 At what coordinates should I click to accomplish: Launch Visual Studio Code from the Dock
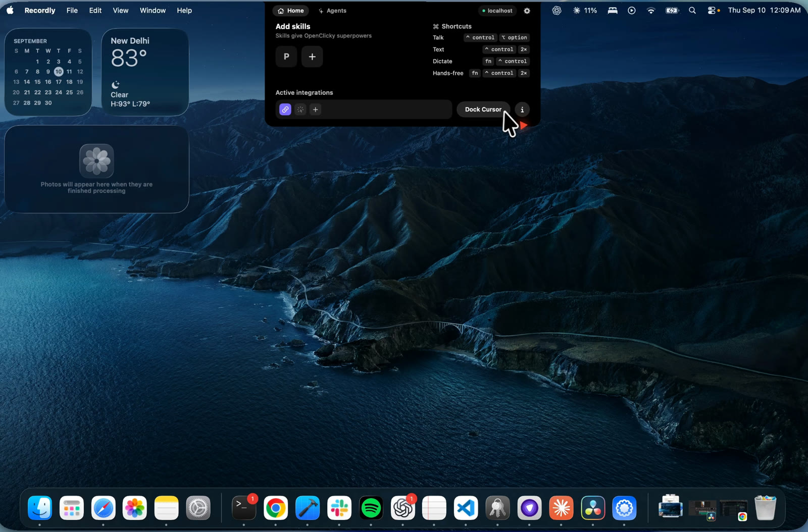(466, 508)
